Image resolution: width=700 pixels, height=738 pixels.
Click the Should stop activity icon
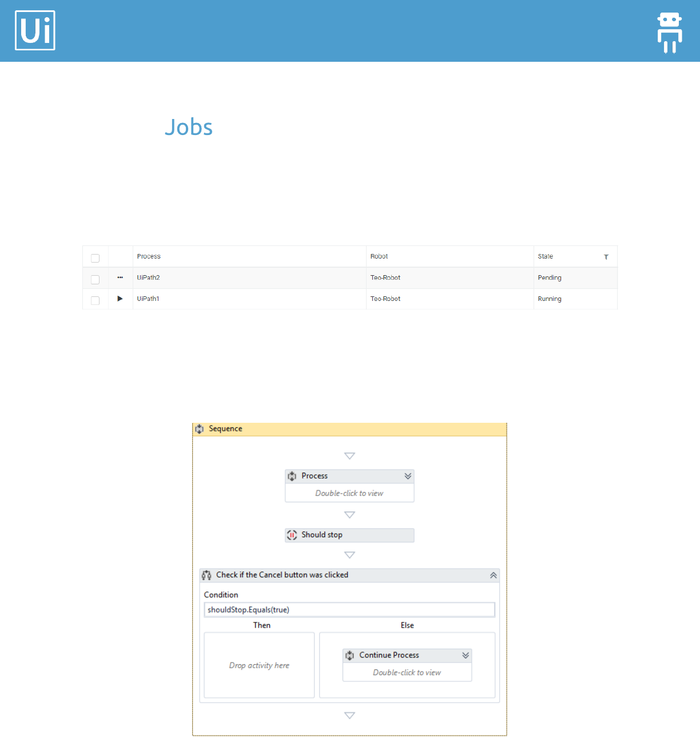click(x=292, y=535)
